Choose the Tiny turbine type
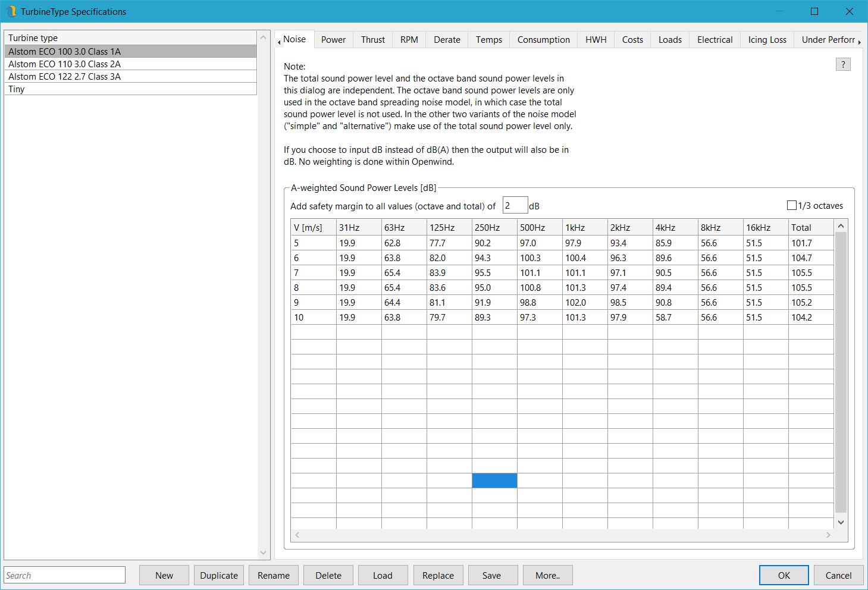The image size is (868, 590). coord(17,89)
